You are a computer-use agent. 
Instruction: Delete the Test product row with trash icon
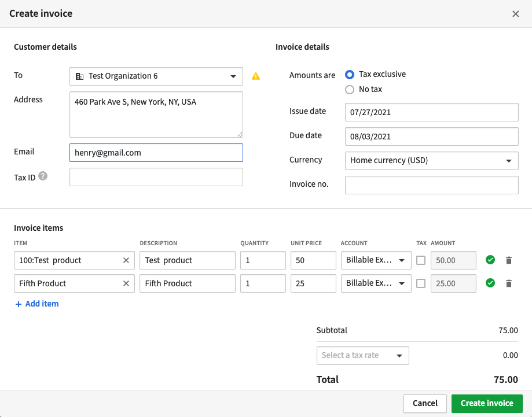[x=508, y=260]
